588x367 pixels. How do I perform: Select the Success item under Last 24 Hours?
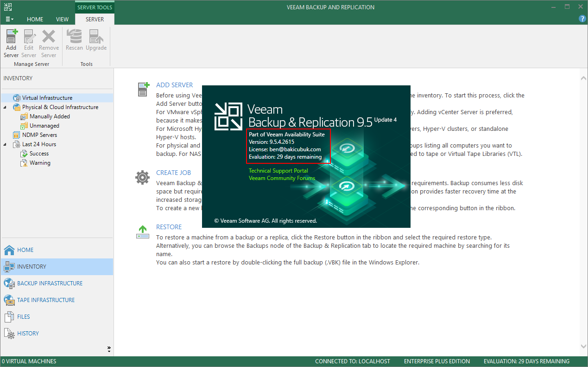coord(39,154)
